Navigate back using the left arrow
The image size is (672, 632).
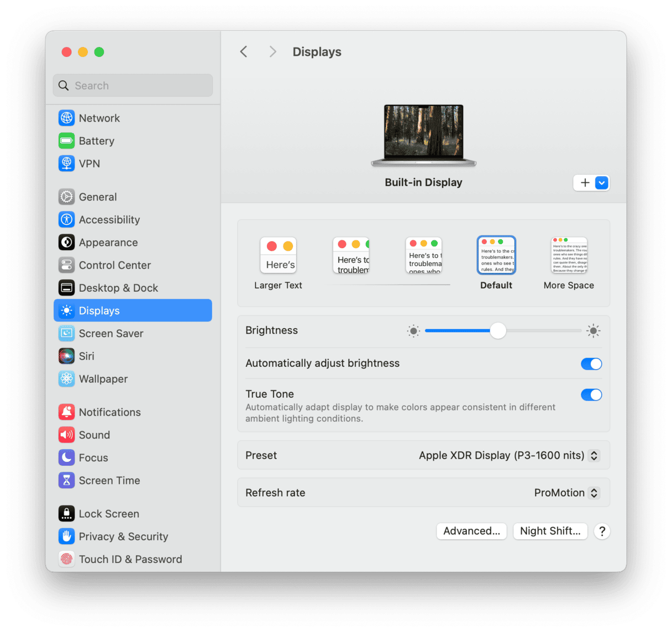pos(244,51)
